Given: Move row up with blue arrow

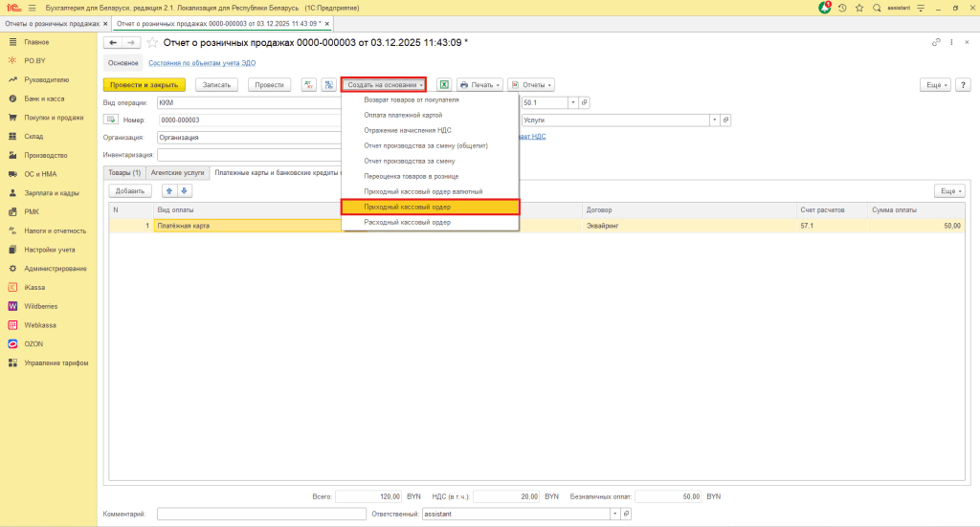Looking at the screenshot, I should pyautogui.click(x=170, y=190).
